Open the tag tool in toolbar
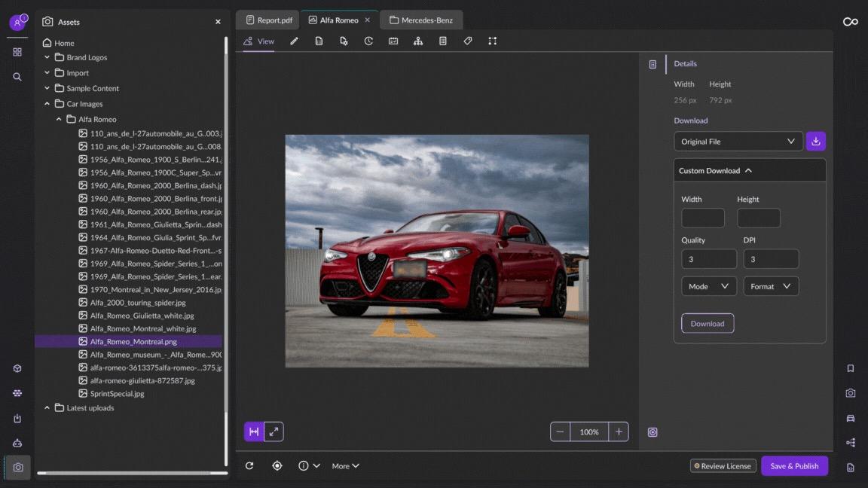The height and width of the screenshot is (488, 868). 468,41
